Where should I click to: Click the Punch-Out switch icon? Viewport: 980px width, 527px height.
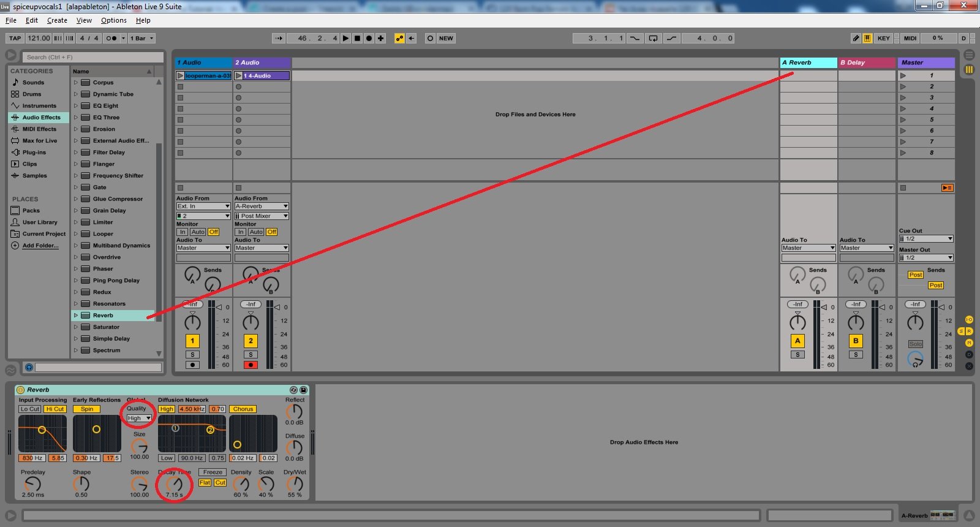672,38
